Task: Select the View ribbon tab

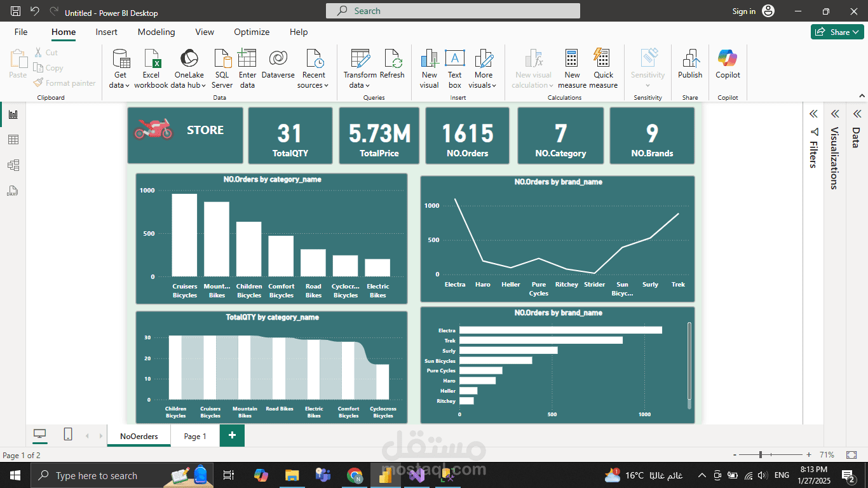Action: (205, 32)
